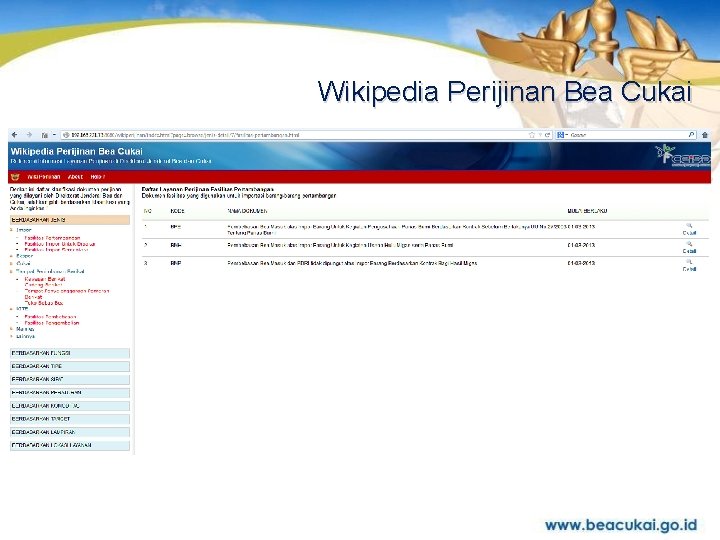Screen dimensions: 720x540
Task: Collapse the BERDASARKAN JENIS section
Action: (x=70, y=220)
